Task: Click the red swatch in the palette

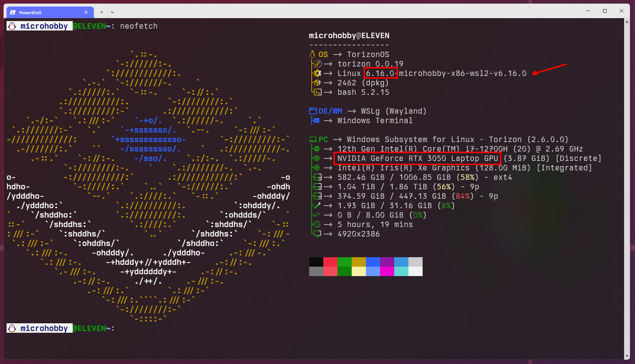Action: 330,262
